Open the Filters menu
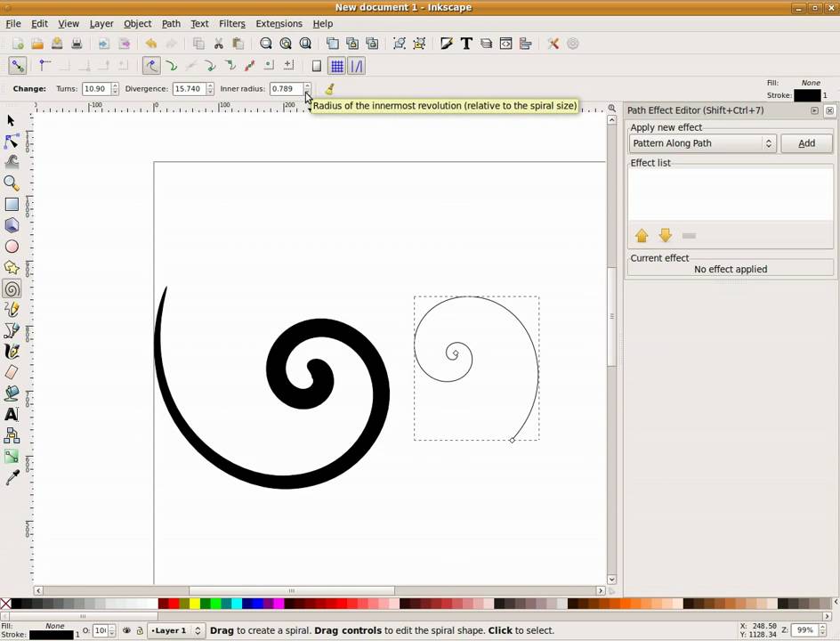 231,23
